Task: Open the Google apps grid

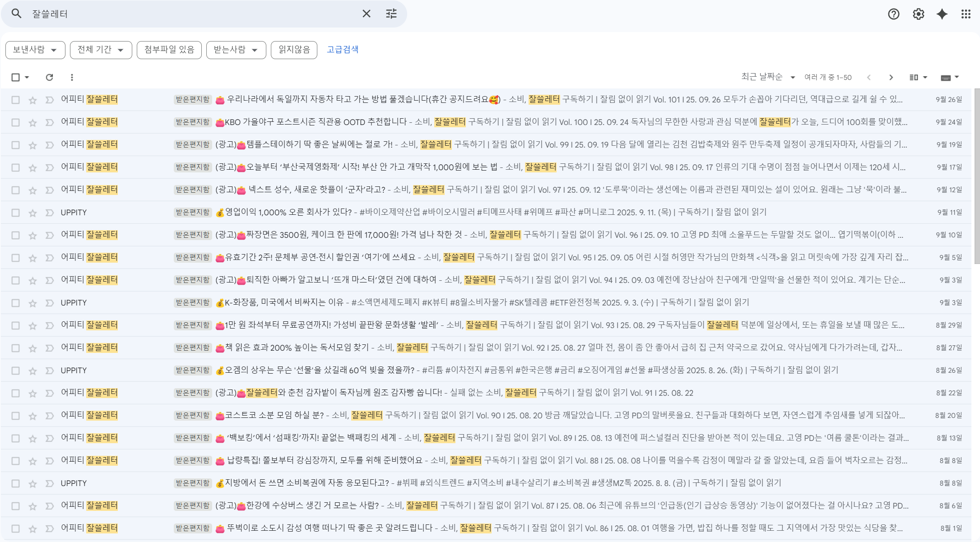Action: click(966, 14)
